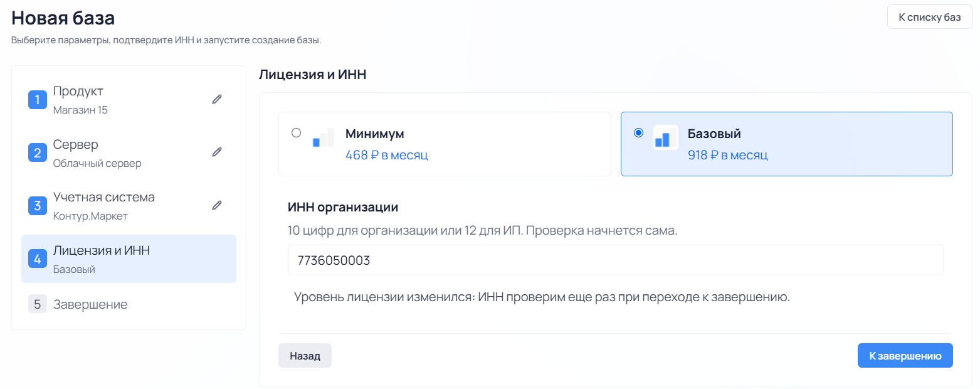Click step number 1 badge
Image resolution: width=980 pixels, height=389 pixels.
coord(38,100)
